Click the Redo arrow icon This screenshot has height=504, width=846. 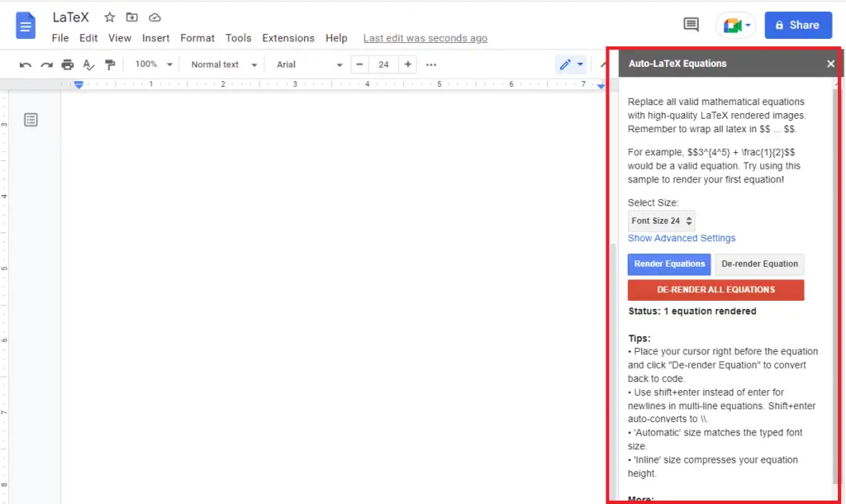point(47,64)
